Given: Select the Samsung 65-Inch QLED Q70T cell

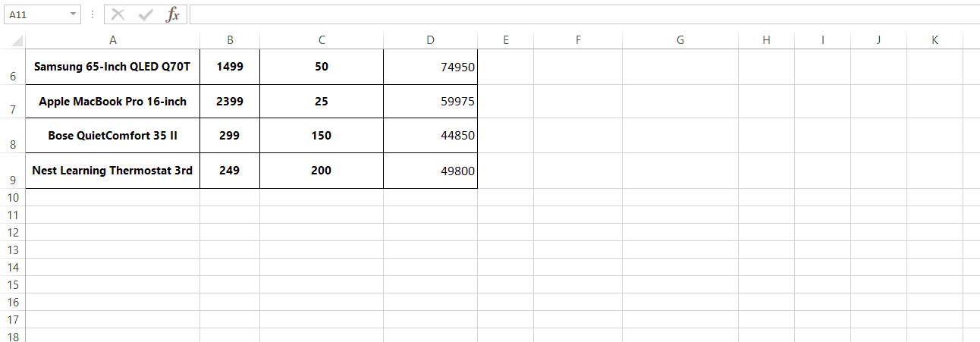Looking at the screenshot, I should 113,67.
